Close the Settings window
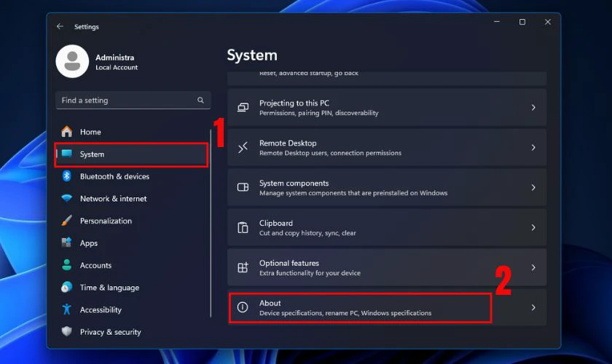Viewport: 612px width, 364px height. click(548, 22)
